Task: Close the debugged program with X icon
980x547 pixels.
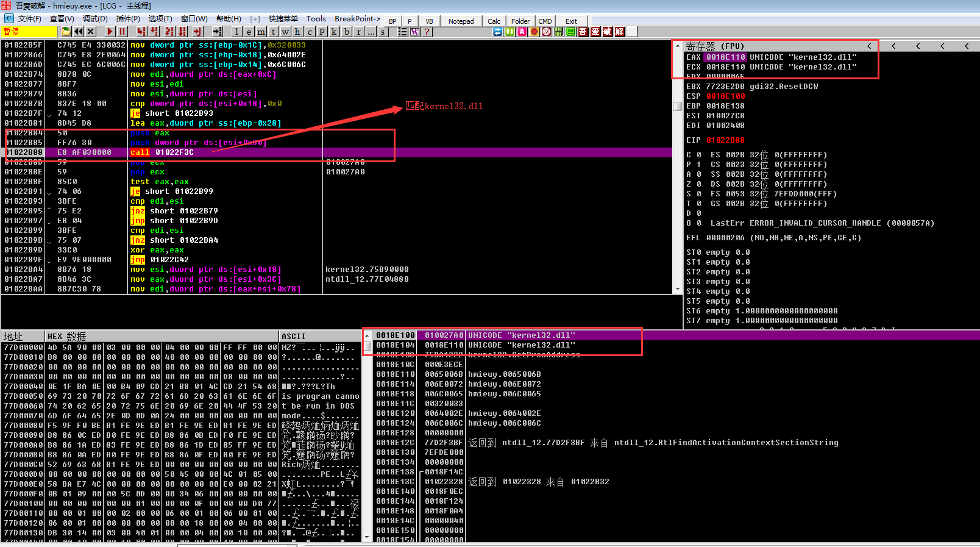Action: point(91,32)
